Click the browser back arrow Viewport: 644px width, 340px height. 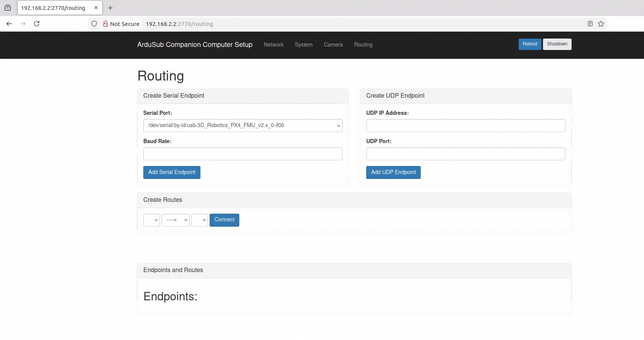tap(9, 24)
